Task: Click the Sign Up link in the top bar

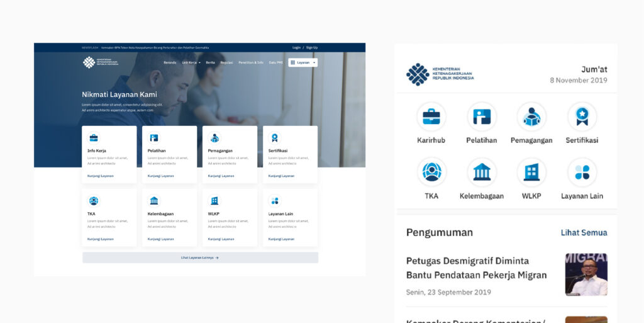Action: 311,47
